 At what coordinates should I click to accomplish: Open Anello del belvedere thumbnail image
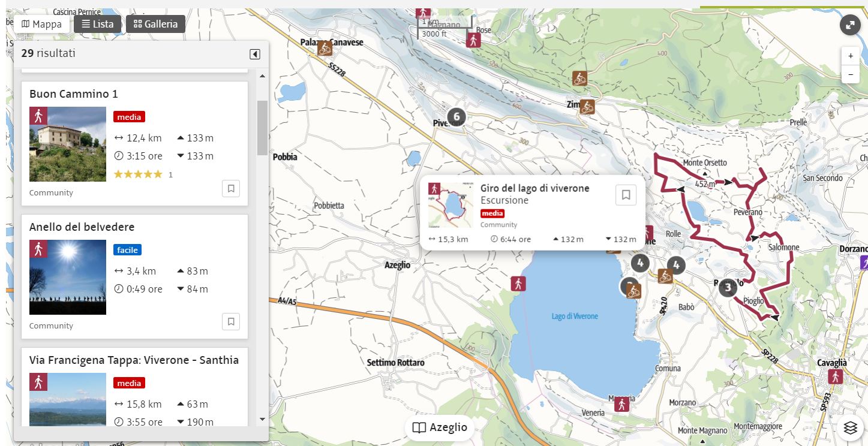68,277
